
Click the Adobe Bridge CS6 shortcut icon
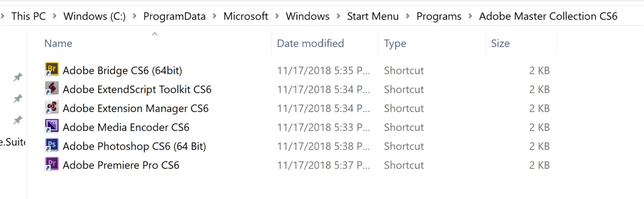coord(52,70)
